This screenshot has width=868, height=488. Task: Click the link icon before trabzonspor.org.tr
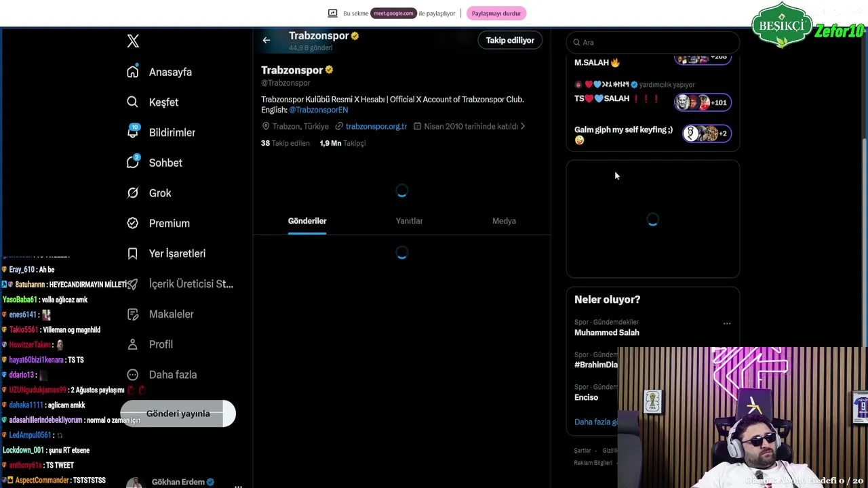coord(339,127)
